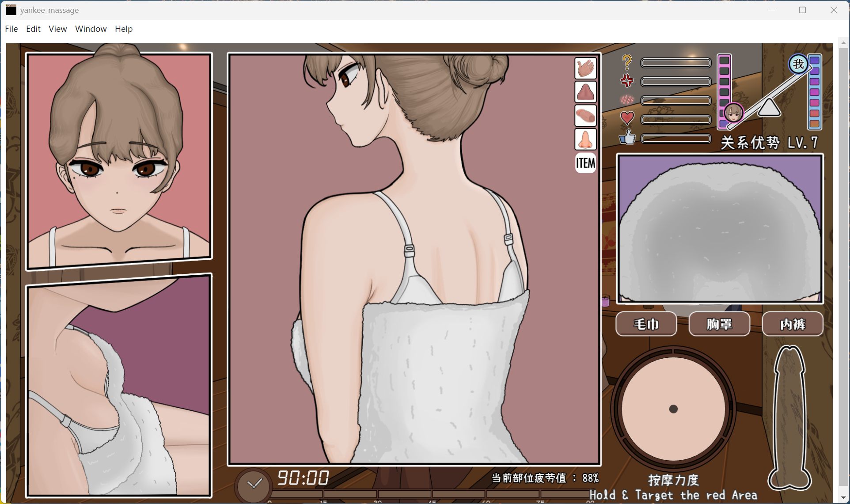The height and width of the screenshot is (504, 850).
Task: Toggle the 内裤 (panties) clothing option
Action: point(792,324)
